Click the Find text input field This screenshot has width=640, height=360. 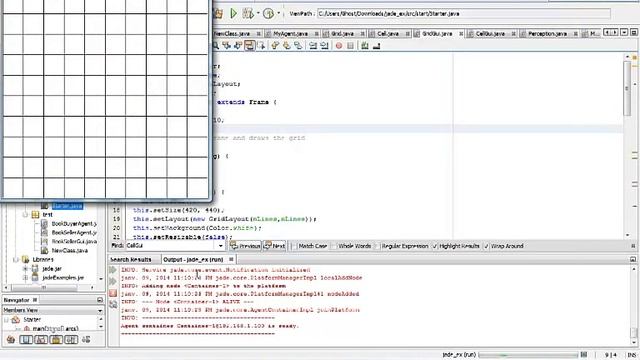coord(171,246)
